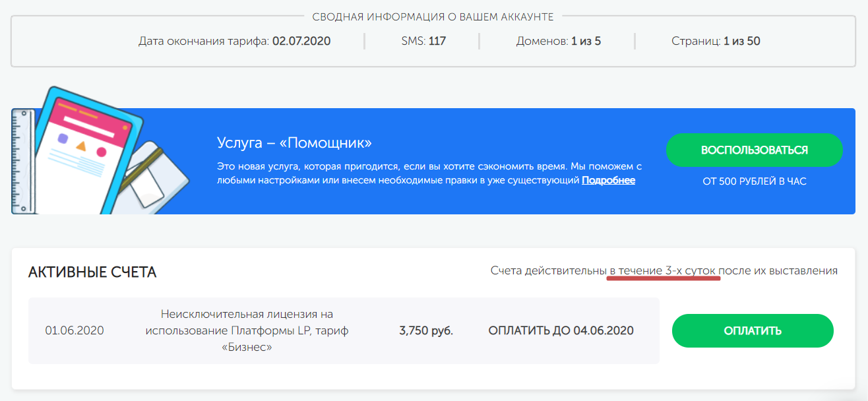This screenshot has width=868, height=401.
Task: Click the invoice amount 3,750 руб.
Action: coord(426,330)
